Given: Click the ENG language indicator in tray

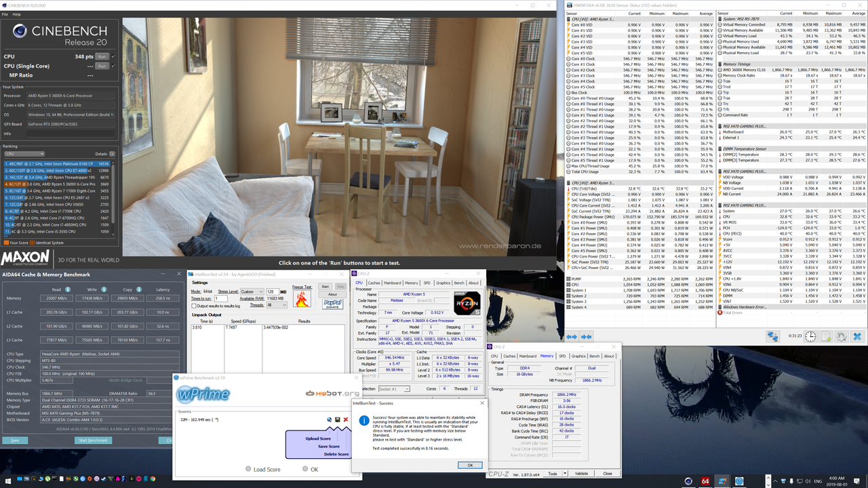Looking at the screenshot, I should point(818,481).
